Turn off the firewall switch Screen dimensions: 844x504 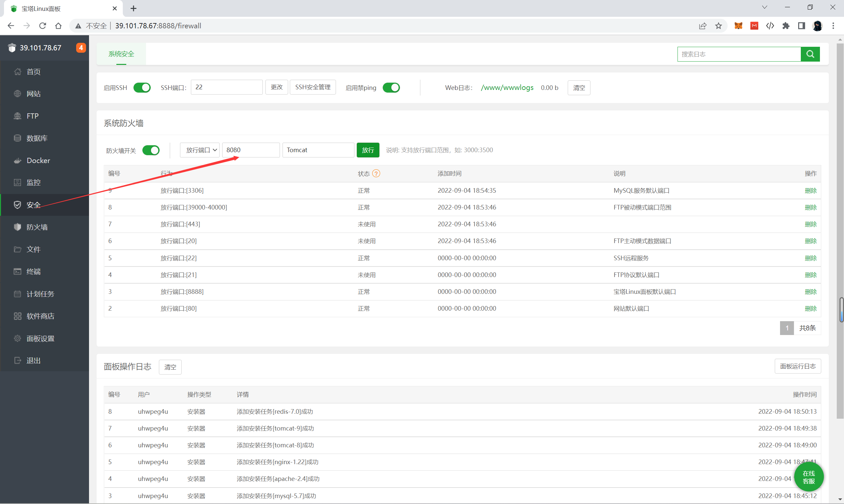point(151,150)
